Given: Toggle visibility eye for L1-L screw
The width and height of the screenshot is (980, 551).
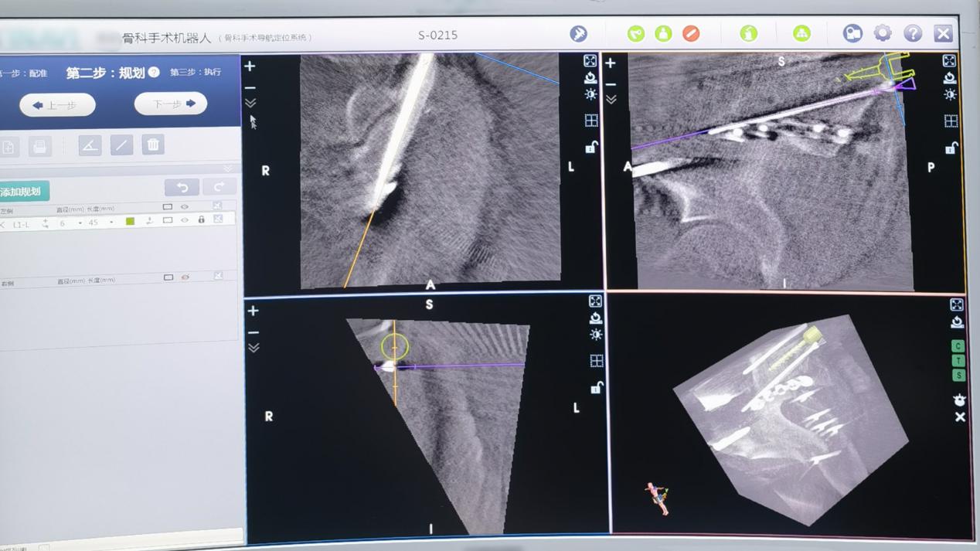Looking at the screenshot, I should pyautogui.click(x=185, y=221).
